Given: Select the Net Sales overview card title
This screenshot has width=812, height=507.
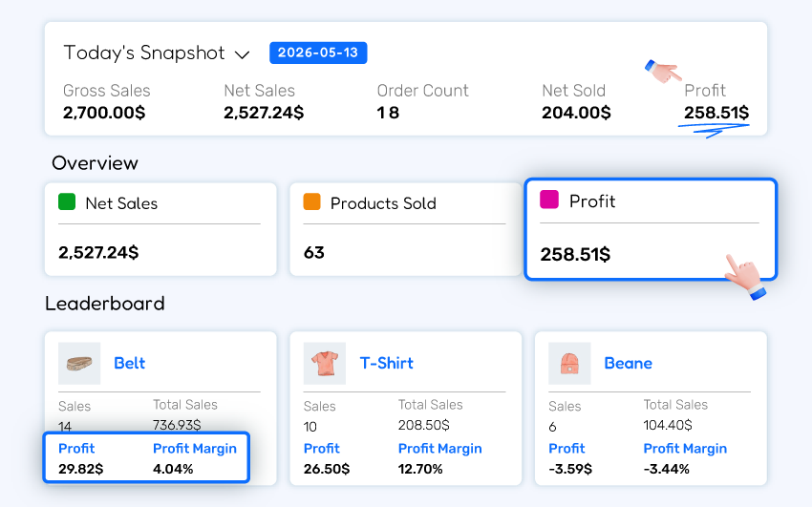Looking at the screenshot, I should (x=121, y=203).
